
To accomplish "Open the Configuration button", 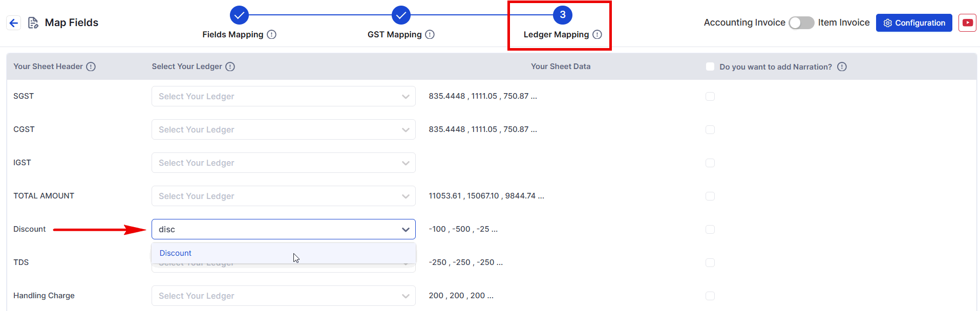I will 914,23.
